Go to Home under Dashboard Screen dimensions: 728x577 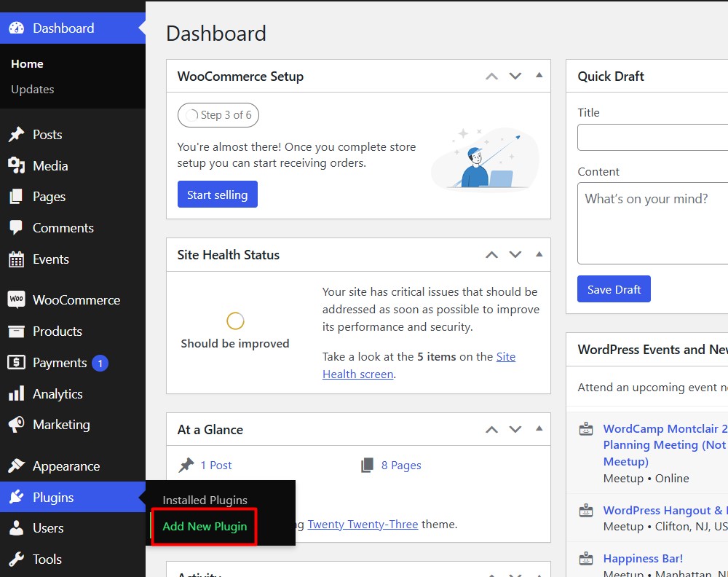pos(27,63)
